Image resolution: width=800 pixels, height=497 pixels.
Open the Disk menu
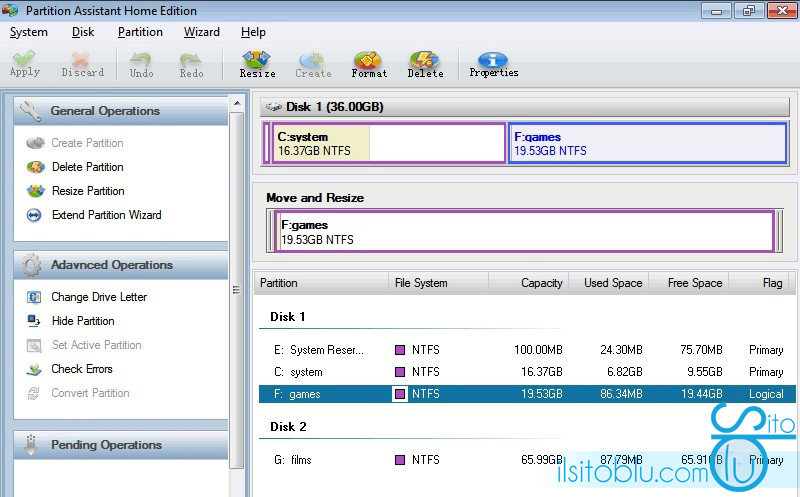click(83, 32)
